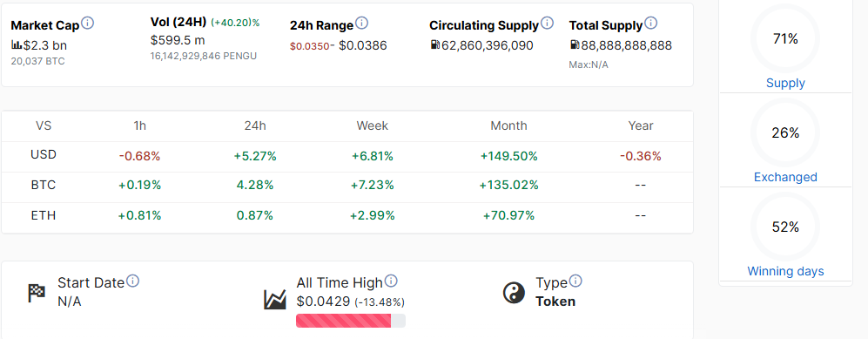The height and width of the screenshot is (339, 868).
Task: Click the info icon beside Market Cap
Action: pyautogui.click(x=87, y=24)
